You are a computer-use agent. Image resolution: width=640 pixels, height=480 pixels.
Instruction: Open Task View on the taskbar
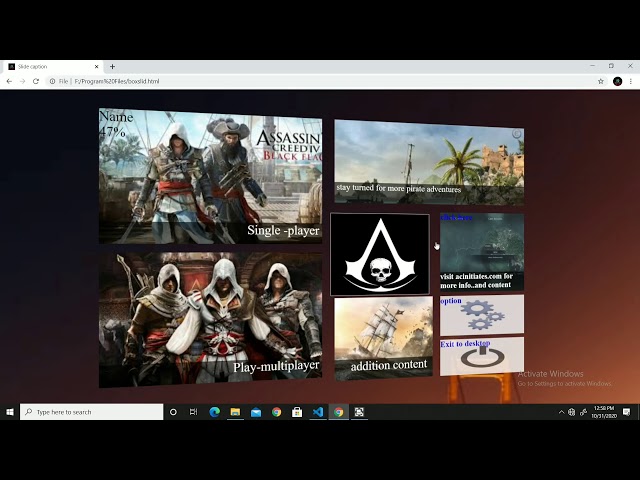[193, 412]
